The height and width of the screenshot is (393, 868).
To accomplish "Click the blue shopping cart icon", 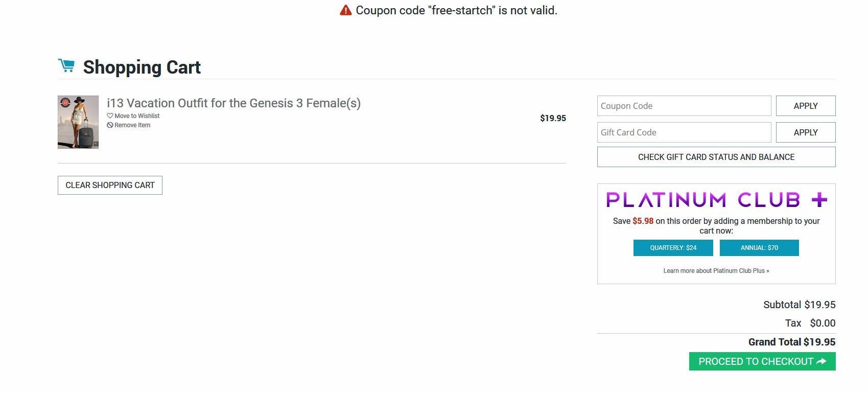I will pyautogui.click(x=66, y=66).
